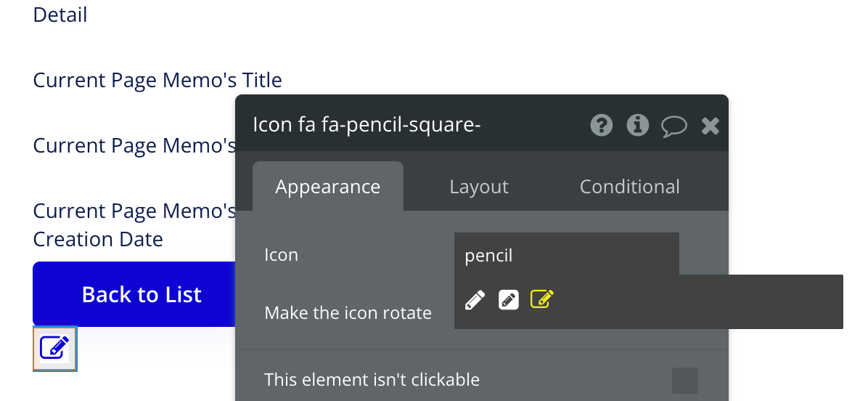The height and width of the screenshot is (401, 868).
Task: Open the comment bubble icon
Action: coord(674,126)
